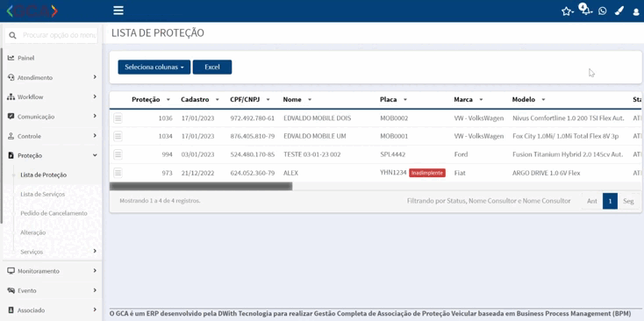Expand the Comunicação menu chevron

[x=95, y=116]
